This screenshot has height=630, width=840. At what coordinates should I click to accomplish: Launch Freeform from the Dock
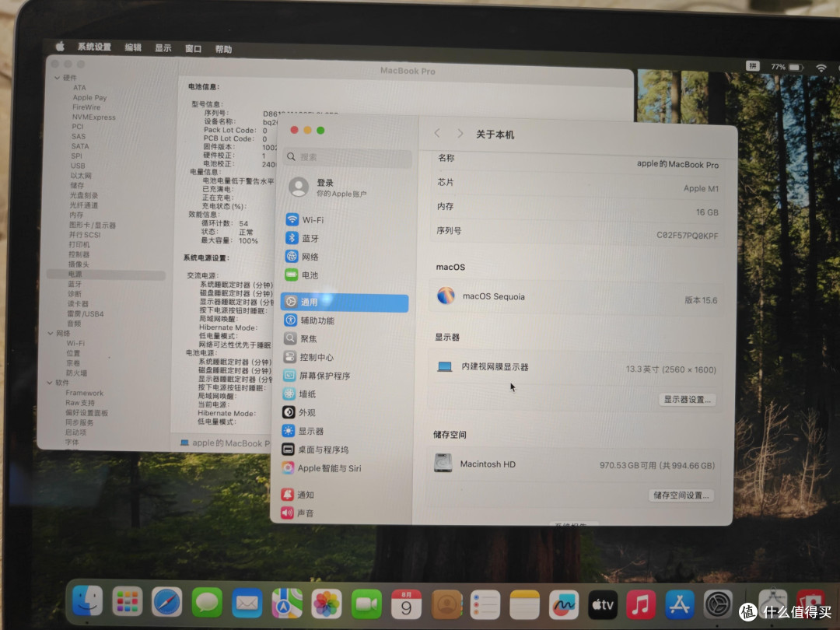click(x=564, y=605)
